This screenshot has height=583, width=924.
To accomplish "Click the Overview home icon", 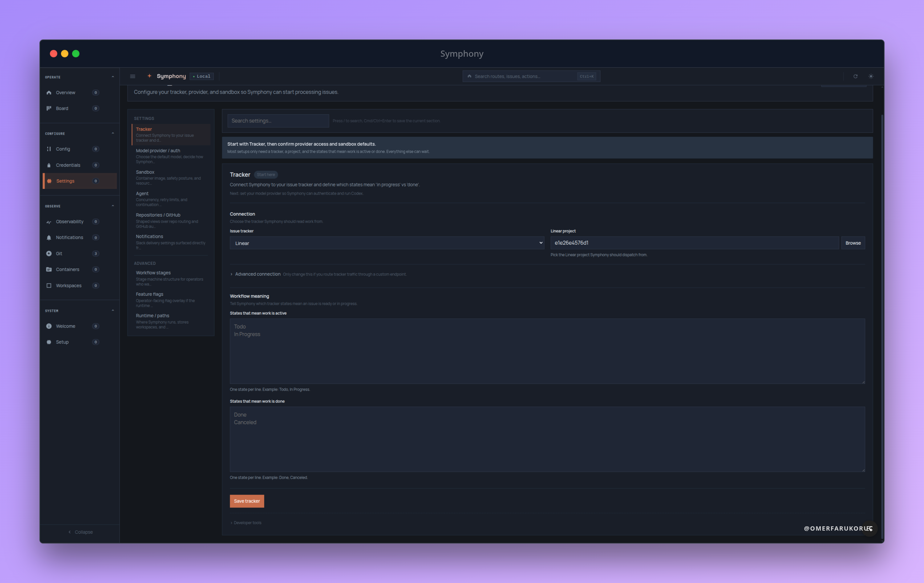I will pos(49,92).
